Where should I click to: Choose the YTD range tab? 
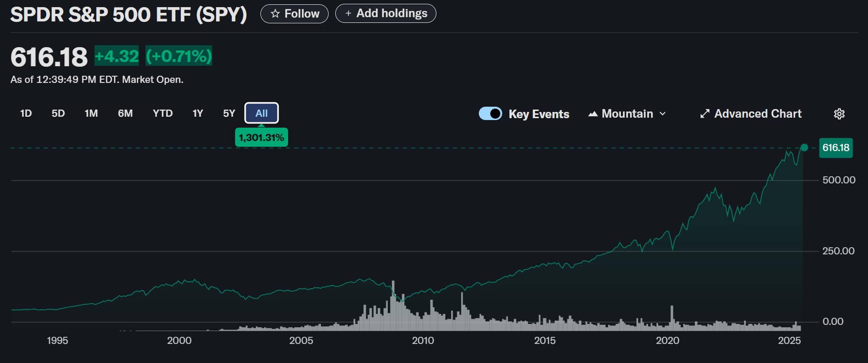[163, 113]
